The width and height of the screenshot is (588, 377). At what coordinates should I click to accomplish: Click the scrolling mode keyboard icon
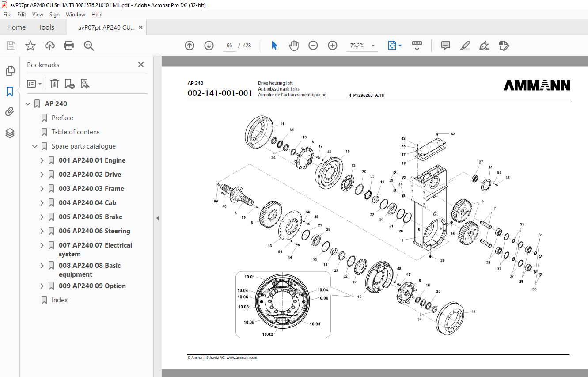tap(417, 46)
